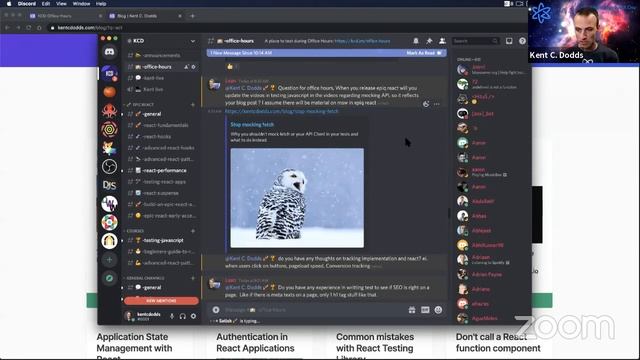Open the emoji picker smiley icon

438,310
